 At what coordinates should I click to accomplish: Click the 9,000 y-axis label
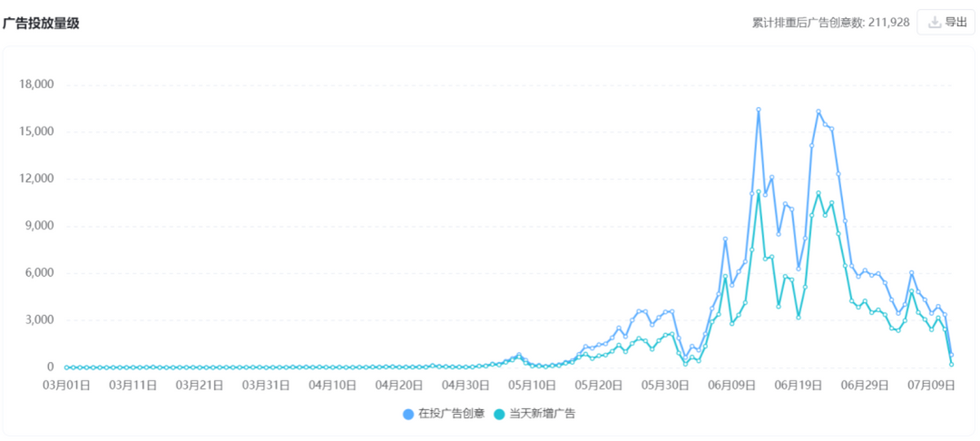pos(39,226)
